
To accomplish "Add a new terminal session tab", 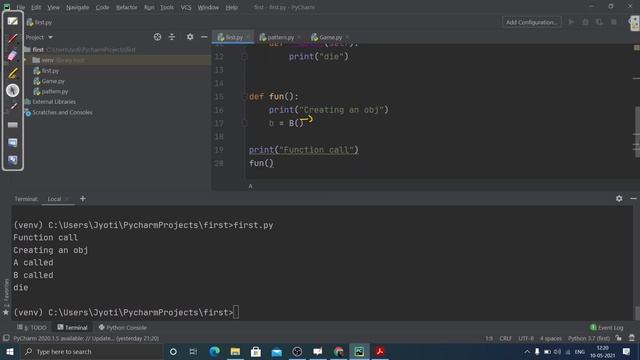I will 83,199.
